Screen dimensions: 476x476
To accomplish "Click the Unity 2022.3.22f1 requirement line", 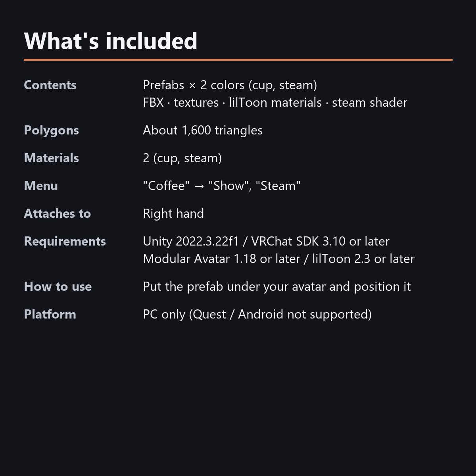I will [x=266, y=241].
